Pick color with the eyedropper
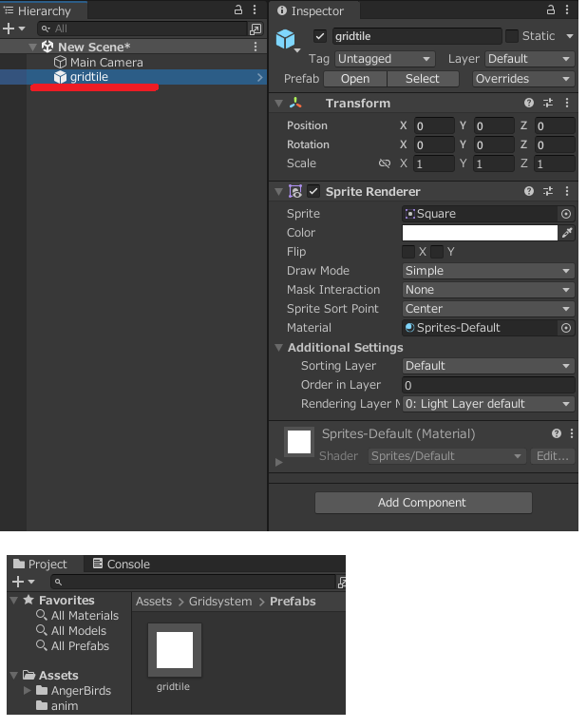This screenshot has width=587, height=728. [x=567, y=233]
